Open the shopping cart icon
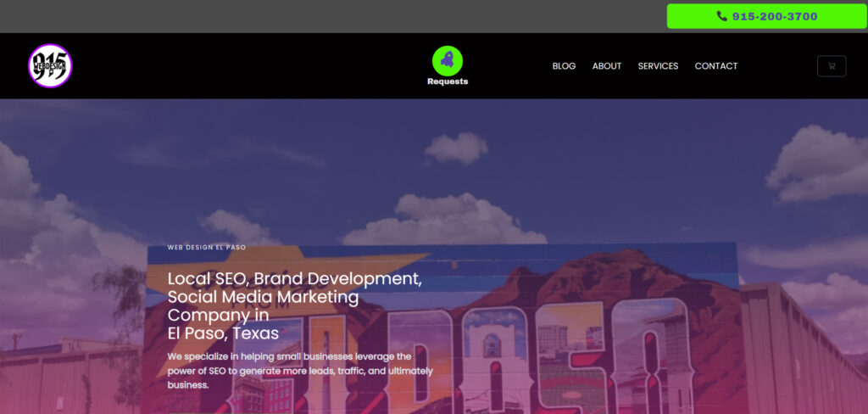 pos(832,66)
